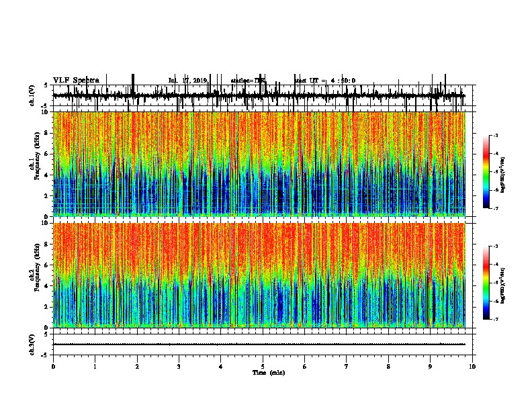The image size is (532, 411).
Task: Click the ch.2 color bar log(PSD) unit label
Action: (x=503, y=286)
